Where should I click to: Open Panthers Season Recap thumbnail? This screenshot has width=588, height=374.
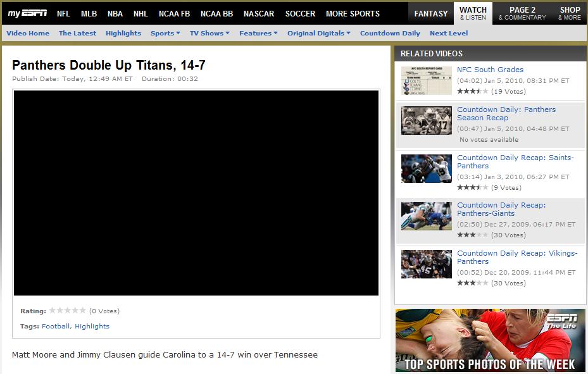[427, 121]
